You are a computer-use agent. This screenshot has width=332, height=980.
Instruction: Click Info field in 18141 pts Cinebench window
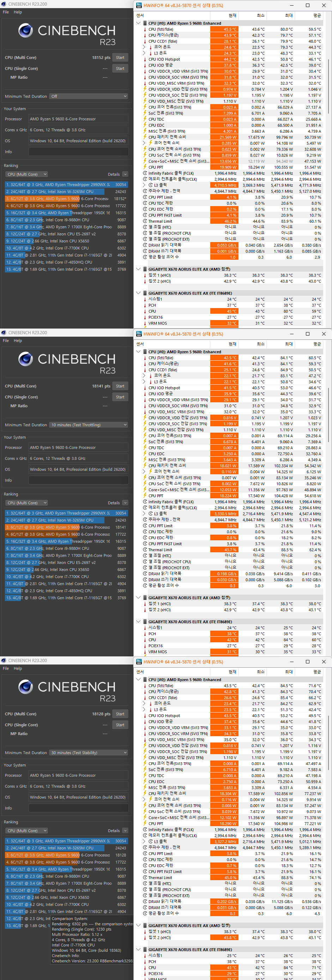[x=78, y=481]
